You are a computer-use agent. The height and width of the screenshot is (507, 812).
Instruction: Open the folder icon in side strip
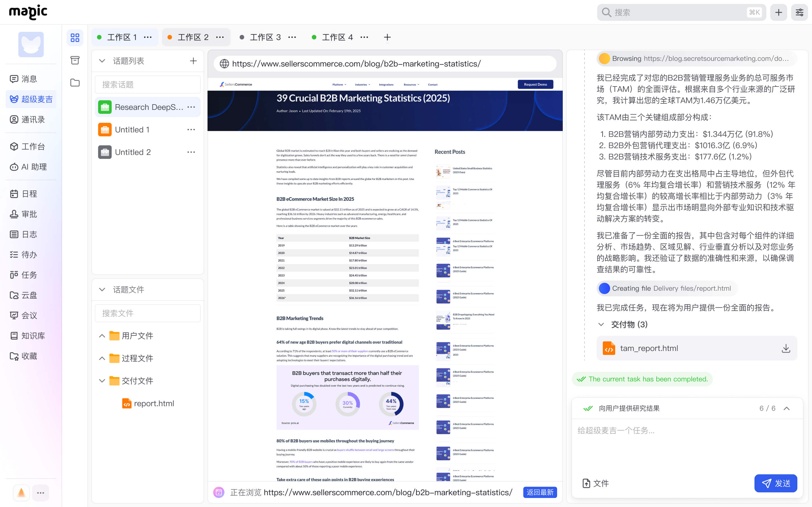pos(75,83)
